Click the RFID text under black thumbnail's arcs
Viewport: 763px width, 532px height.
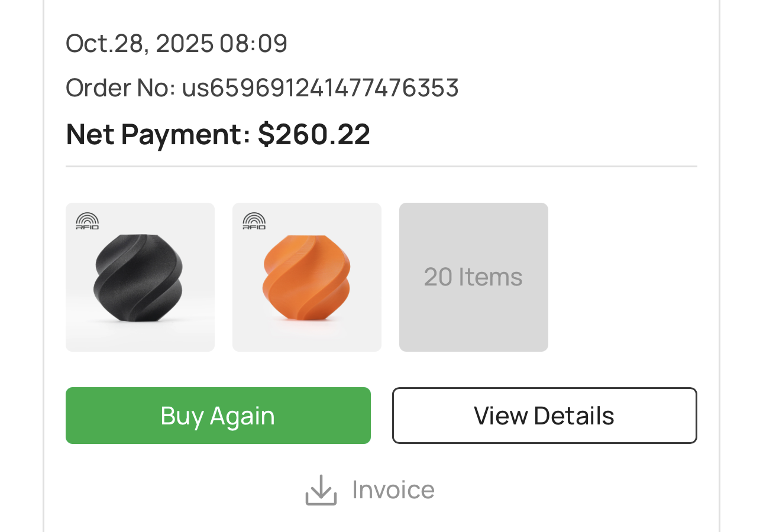point(88,227)
